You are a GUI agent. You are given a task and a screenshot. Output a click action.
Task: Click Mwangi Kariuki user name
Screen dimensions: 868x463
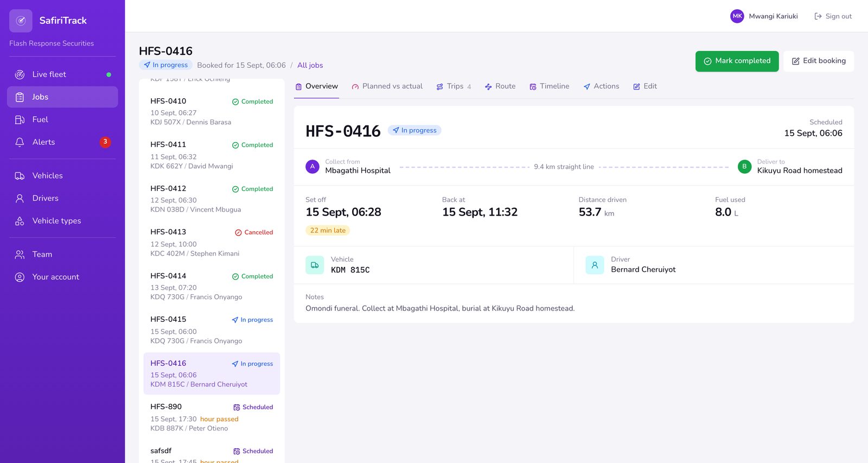(x=773, y=16)
